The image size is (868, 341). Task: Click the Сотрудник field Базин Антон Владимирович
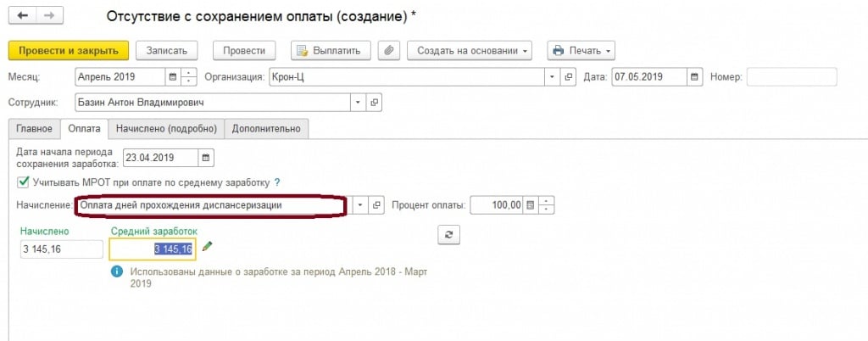[x=213, y=103]
